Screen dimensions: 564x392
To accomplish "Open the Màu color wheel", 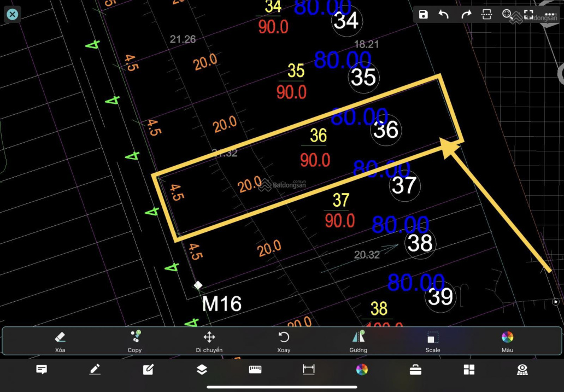I will tap(508, 341).
